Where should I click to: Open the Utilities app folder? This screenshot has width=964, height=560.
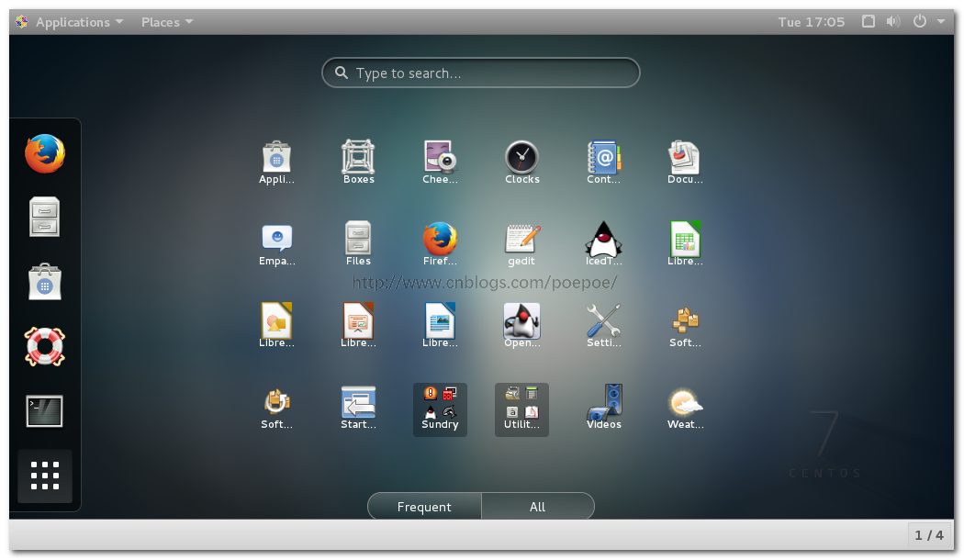point(521,409)
